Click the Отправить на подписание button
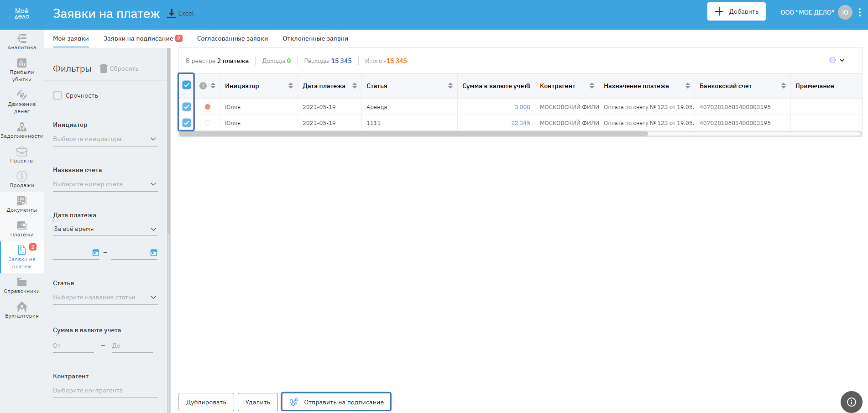 [336, 402]
